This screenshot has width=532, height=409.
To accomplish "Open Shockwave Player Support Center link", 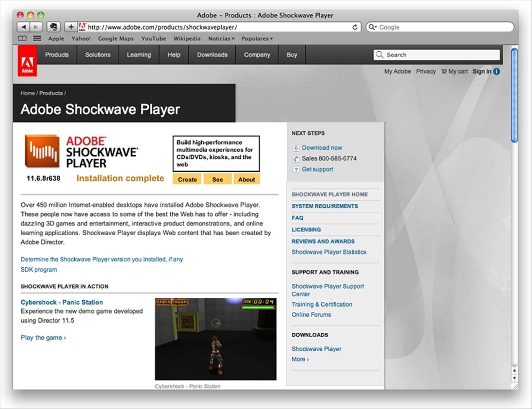I will click(x=328, y=290).
